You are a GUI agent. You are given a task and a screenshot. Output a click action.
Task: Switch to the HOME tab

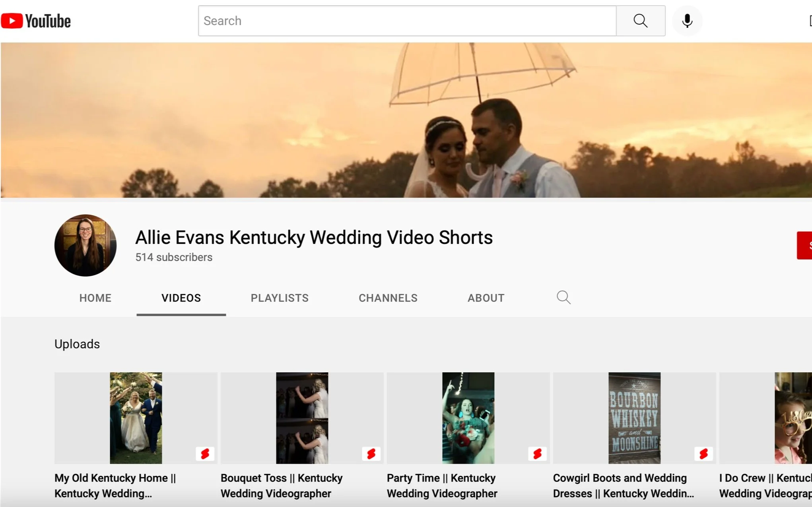pos(95,298)
